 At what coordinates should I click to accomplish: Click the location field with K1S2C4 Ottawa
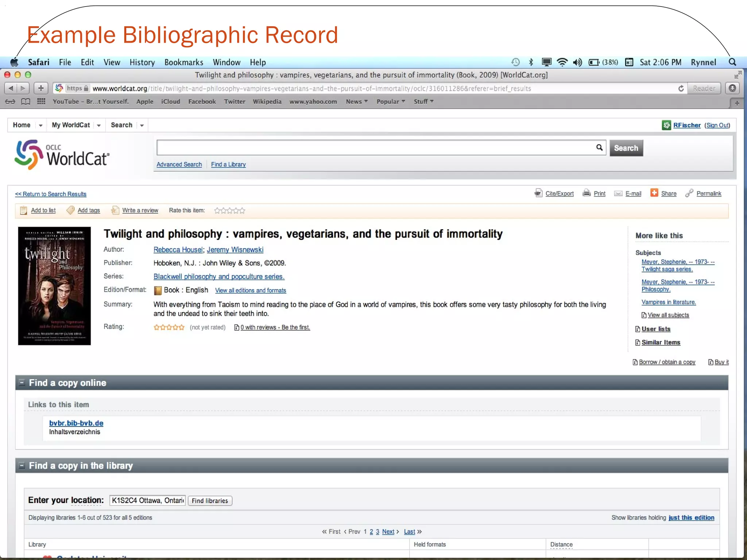tap(147, 500)
